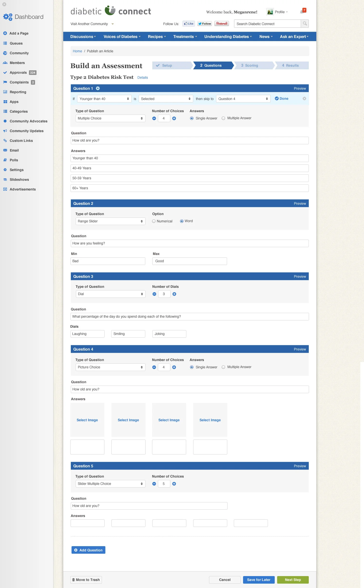Open the Queues list icon

pos(5,43)
